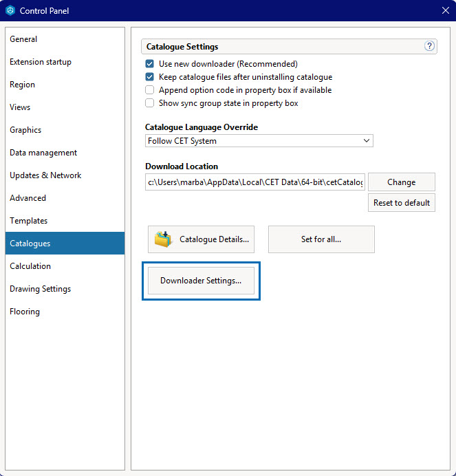
Task: Go to Templates section
Action: click(65, 221)
